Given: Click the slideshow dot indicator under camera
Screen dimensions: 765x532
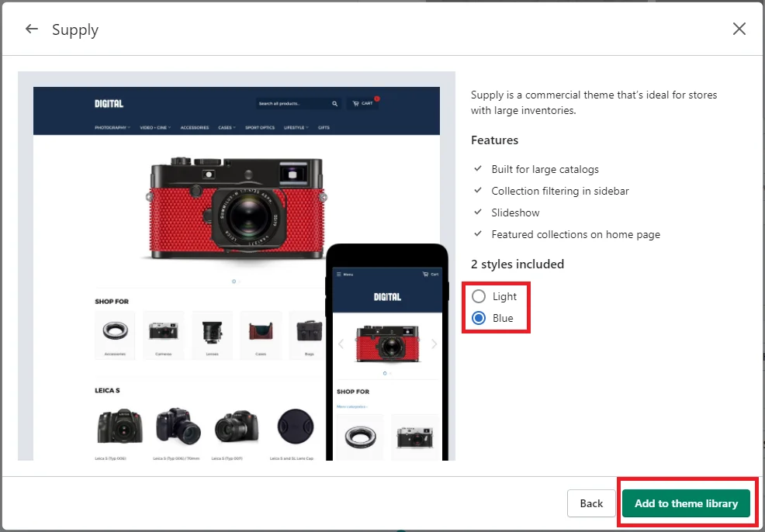Looking at the screenshot, I should click(234, 282).
